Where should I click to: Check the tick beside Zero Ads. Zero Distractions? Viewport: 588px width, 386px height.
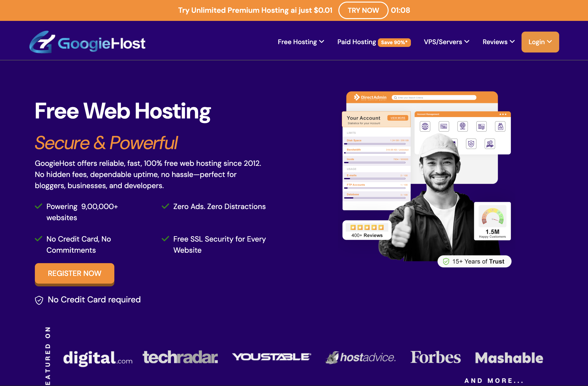165,206
